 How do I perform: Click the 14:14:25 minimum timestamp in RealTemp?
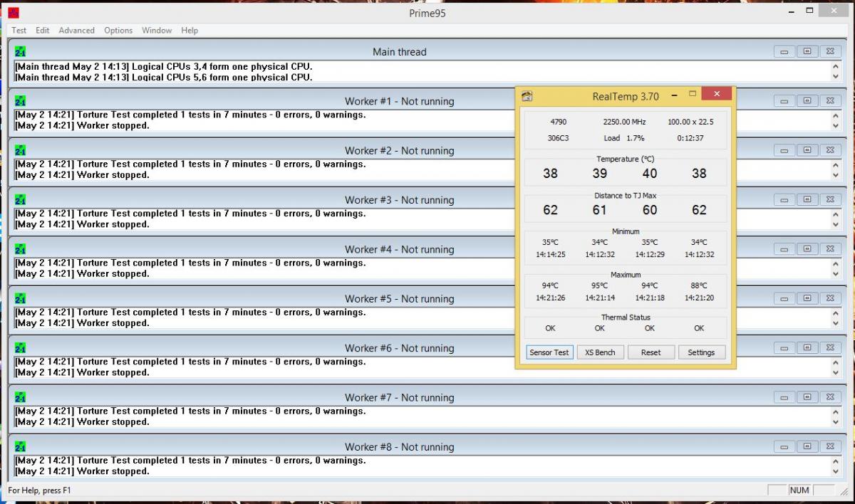550,254
